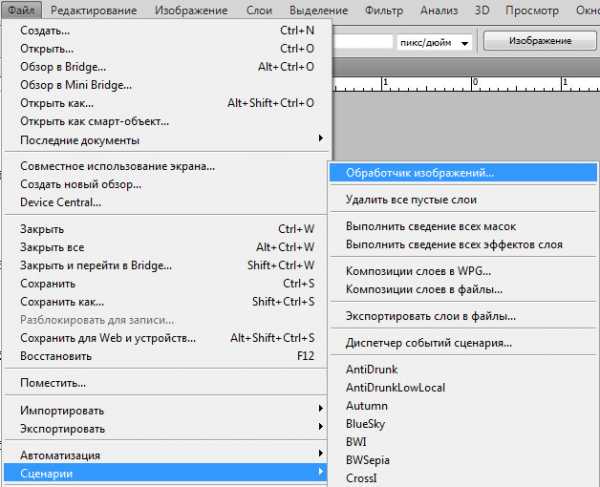Viewport: 600px width, 487px height.
Task: Choose Закрыть все
Action: click(x=167, y=247)
